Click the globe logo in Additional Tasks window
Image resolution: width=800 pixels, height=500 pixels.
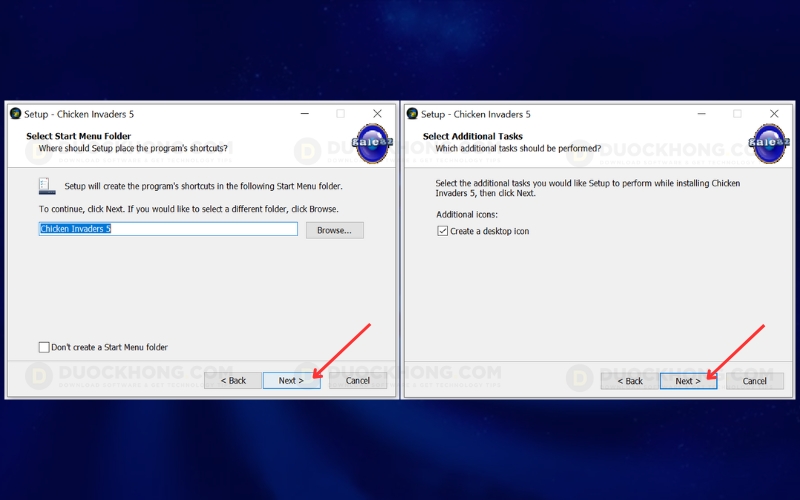pos(769,143)
